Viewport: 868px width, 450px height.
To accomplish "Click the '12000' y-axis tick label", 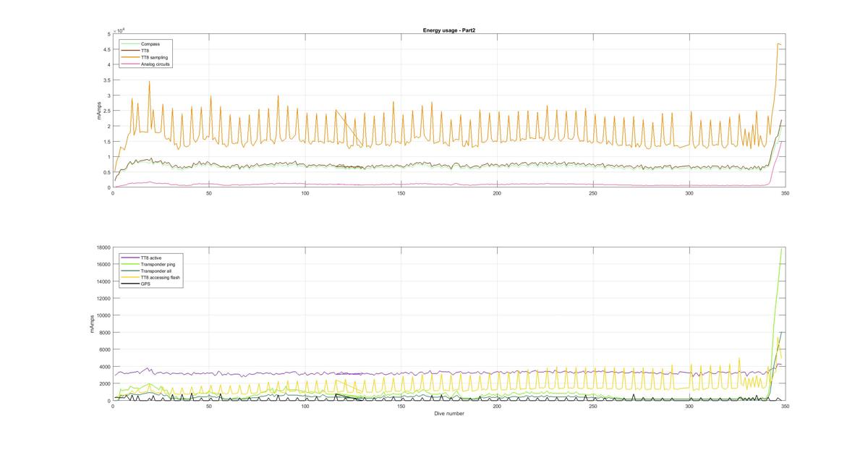I will pos(103,299).
